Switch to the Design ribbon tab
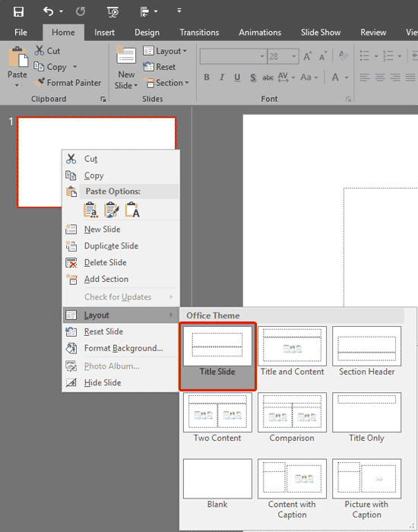The height and width of the screenshot is (532, 418). 147,33
